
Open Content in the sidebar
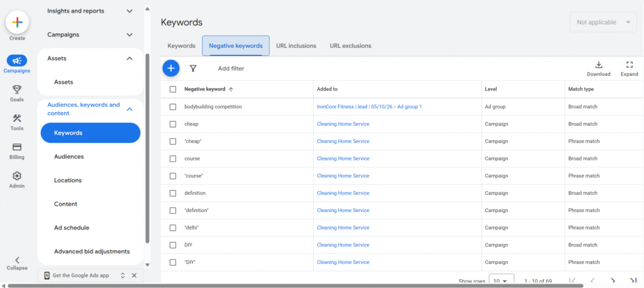click(x=65, y=204)
